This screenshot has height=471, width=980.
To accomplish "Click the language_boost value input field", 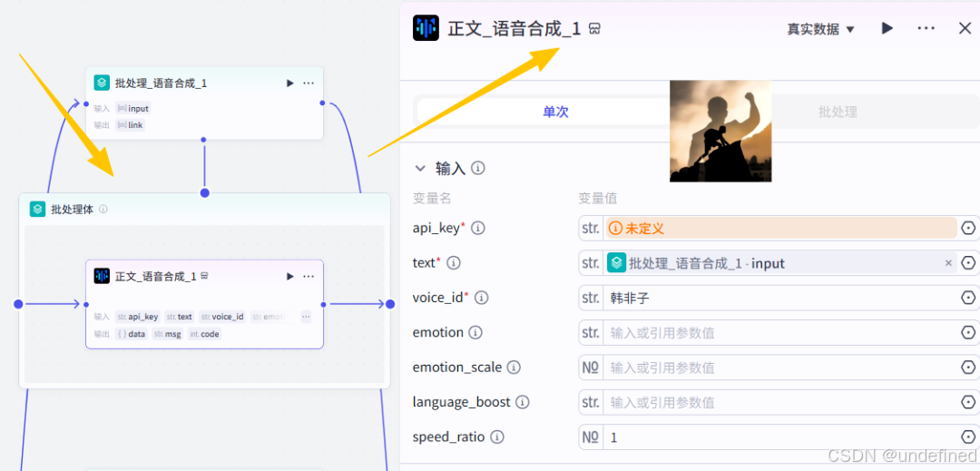I will coord(779,402).
